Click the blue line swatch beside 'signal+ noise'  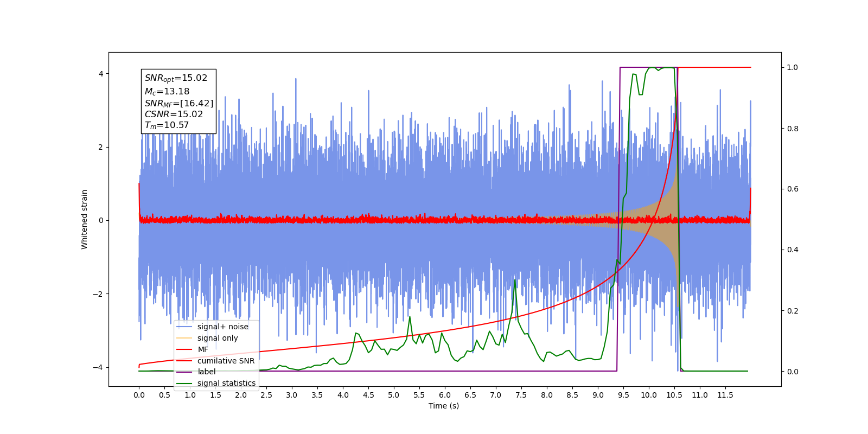click(185, 327)
